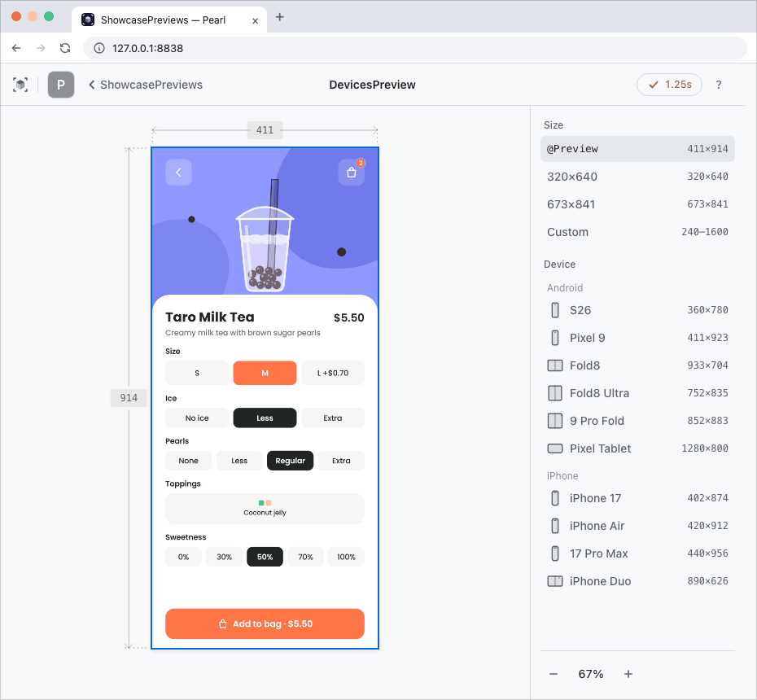Click the Fold8 foldable device icon
Image resolution: width=757 pixels, height=700 pixels.
pos(555,365)
